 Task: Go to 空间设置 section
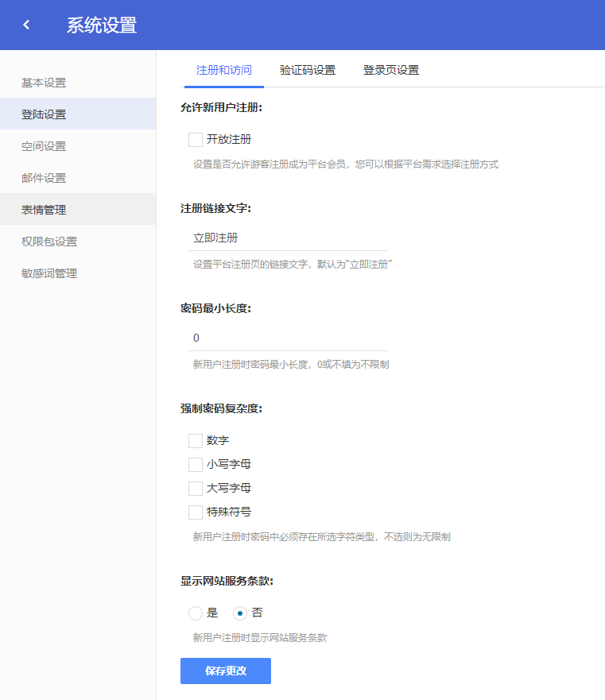[x=44, y=146]
